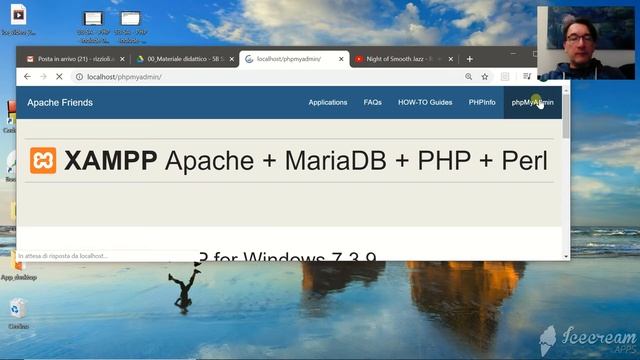Viewport: 640px width, 360px height.
Task: Open the video file icon on desktop
Action: pos(18,19)
